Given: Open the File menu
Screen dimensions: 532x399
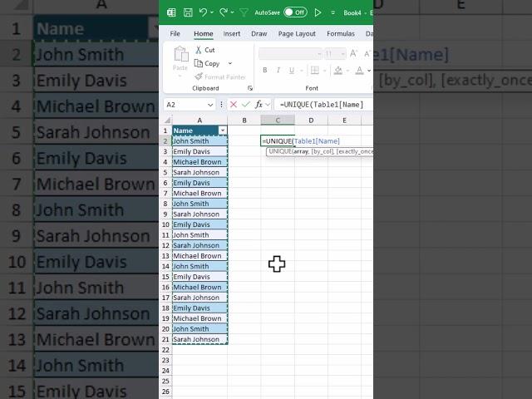Looking at the screenshot, I should coord(175,34).
